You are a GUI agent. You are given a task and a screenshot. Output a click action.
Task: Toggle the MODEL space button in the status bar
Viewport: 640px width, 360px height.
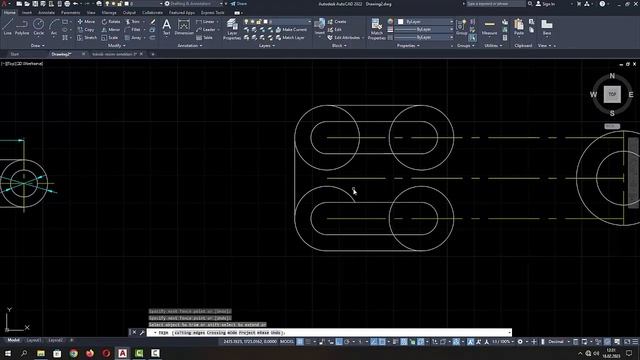tap(287, 342)
